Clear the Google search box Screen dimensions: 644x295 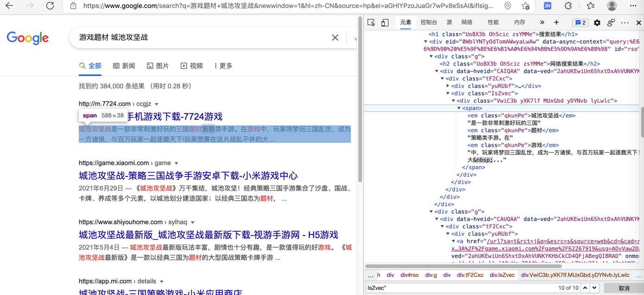[x=335, y=37]
